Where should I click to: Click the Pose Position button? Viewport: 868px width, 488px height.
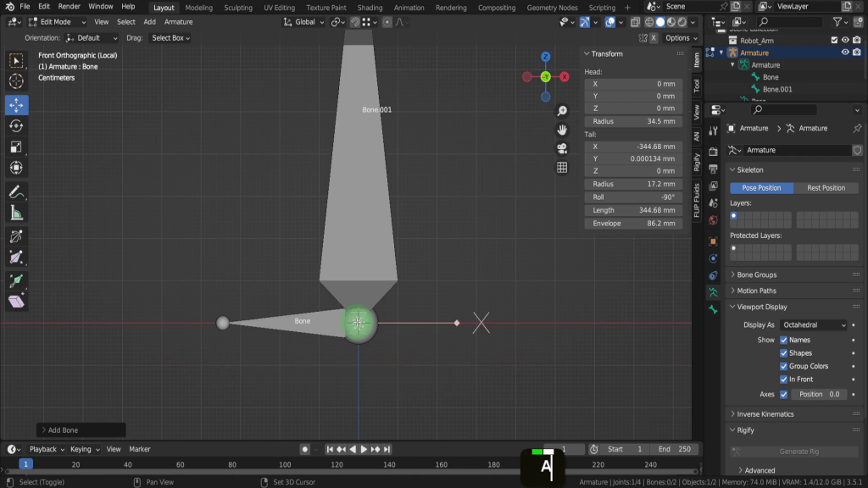point(761,188)
